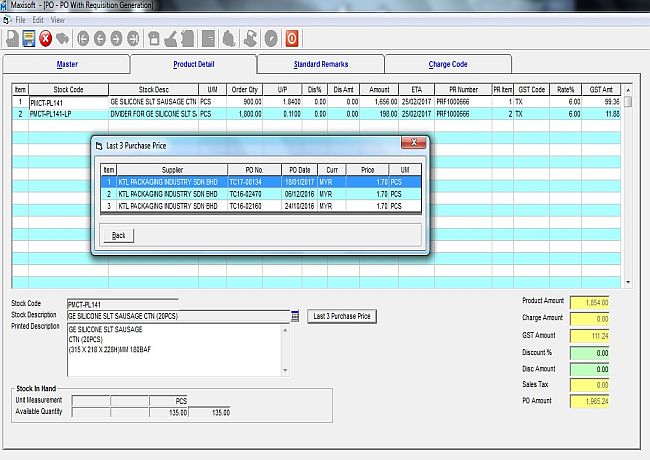
Task: Click the red cancel X toolbar icon
Action: click(x=46, y=39)
